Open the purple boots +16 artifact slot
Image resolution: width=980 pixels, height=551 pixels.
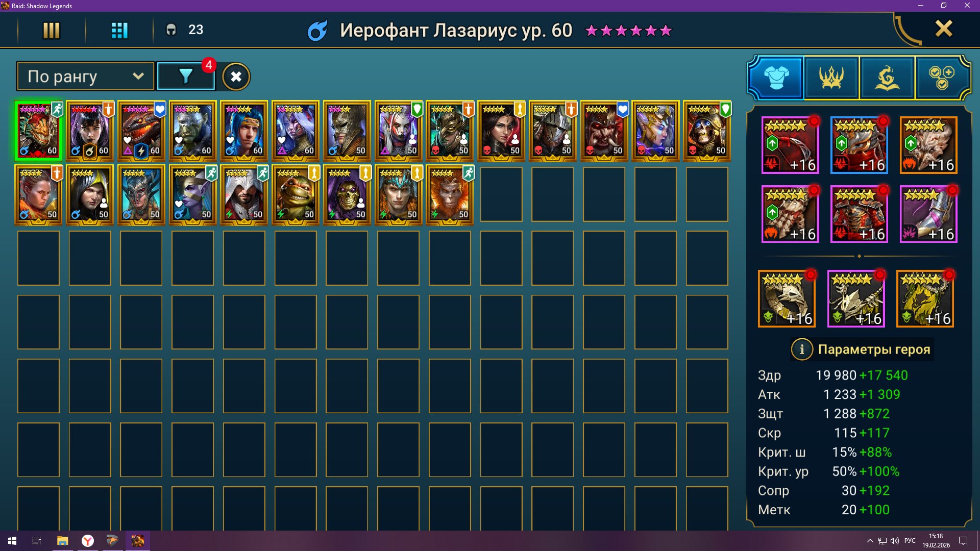[x=928, y=214]
